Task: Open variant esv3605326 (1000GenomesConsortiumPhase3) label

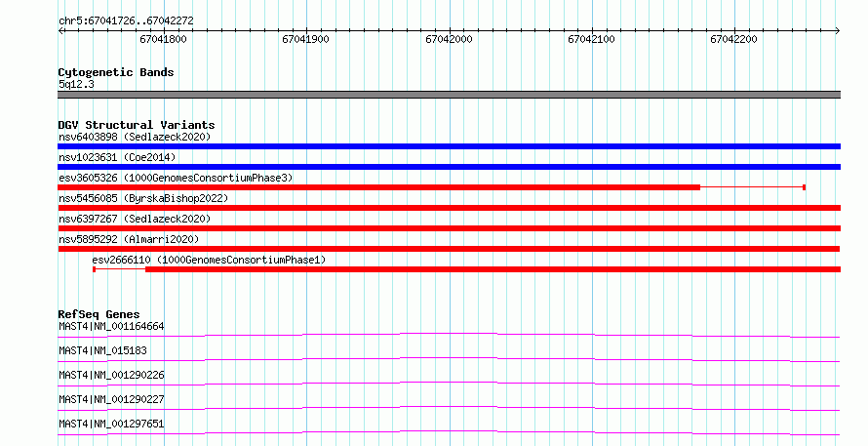Action: 176,178
